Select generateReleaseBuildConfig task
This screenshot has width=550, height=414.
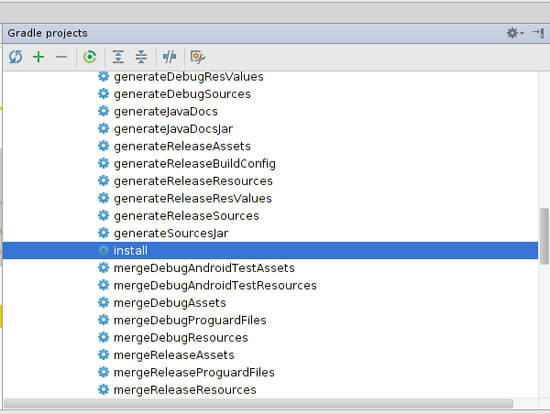coord(195,164)
